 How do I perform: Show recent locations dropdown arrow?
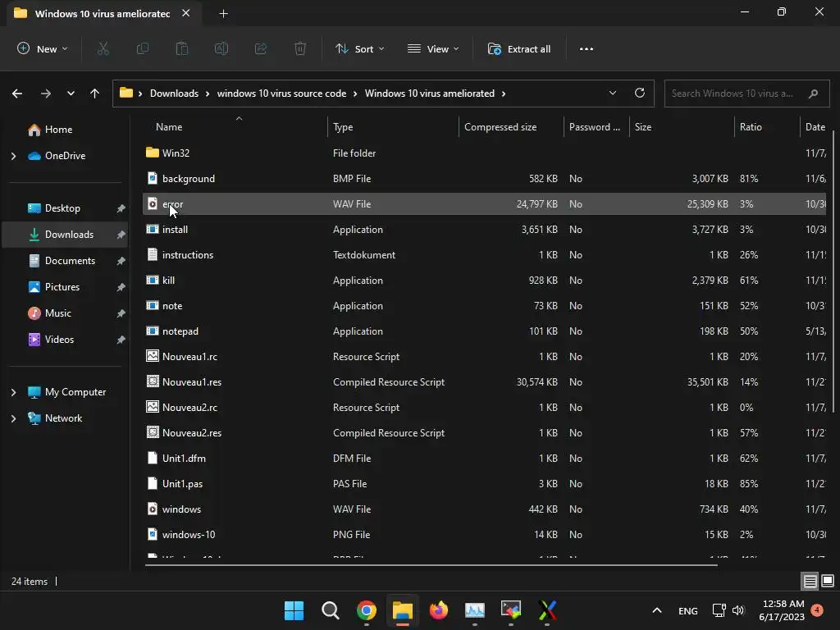(x=71, y=94)
